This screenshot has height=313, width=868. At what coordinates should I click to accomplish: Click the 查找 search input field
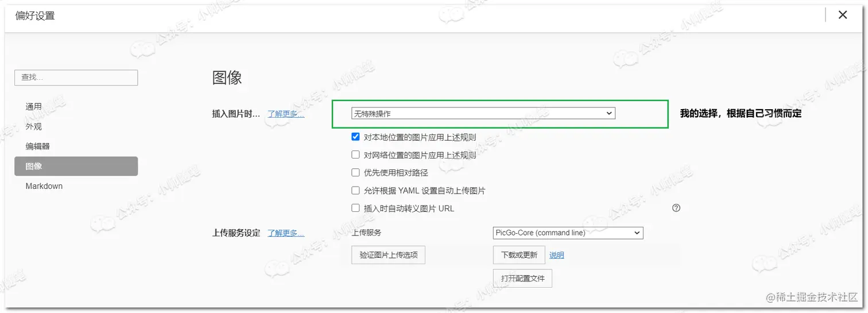76,78
